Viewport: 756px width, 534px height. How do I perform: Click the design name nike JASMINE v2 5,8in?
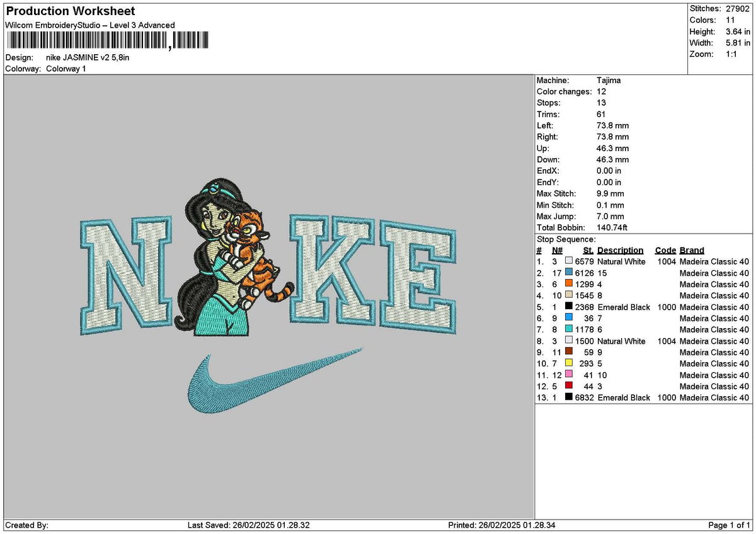tap(86, 57)
